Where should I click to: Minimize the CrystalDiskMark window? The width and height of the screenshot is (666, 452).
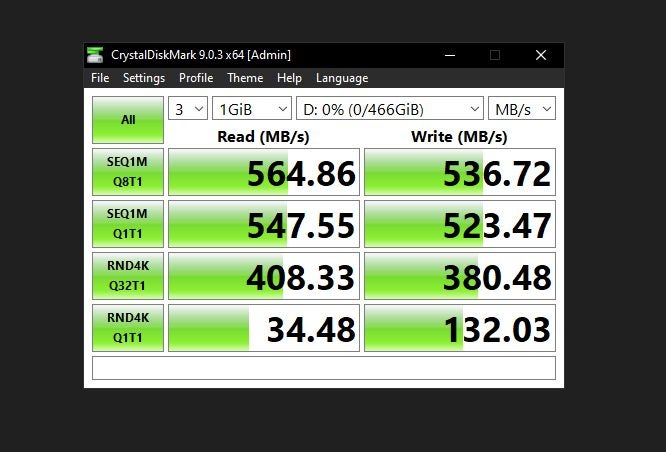450,55
